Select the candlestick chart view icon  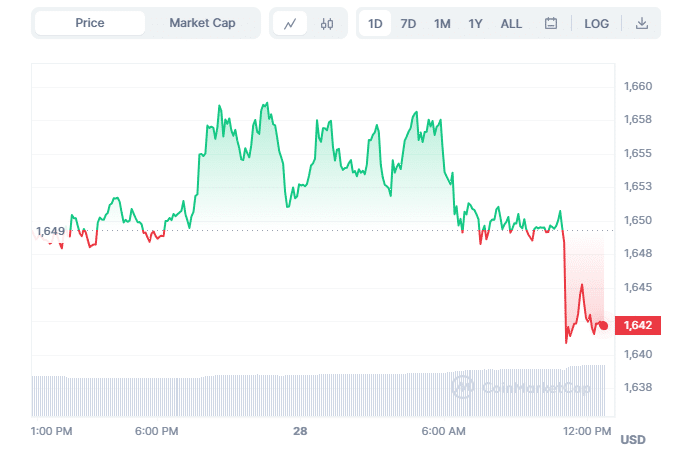click(327, 23)
